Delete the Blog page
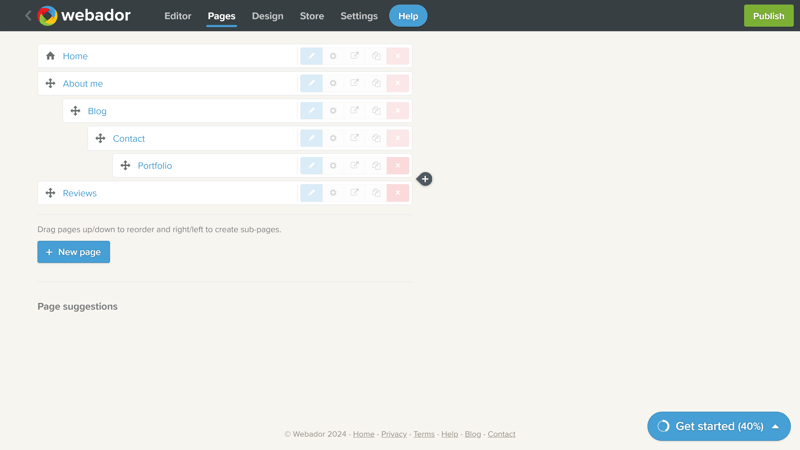The height and width of the screenshot is (450, 800). coord(398,111)
